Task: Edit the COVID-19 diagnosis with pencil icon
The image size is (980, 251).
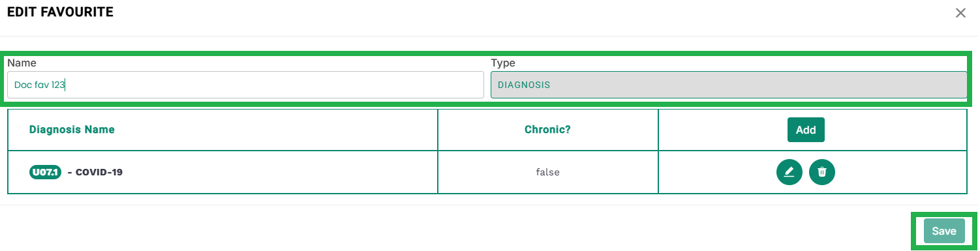Action: click(789, 172)
